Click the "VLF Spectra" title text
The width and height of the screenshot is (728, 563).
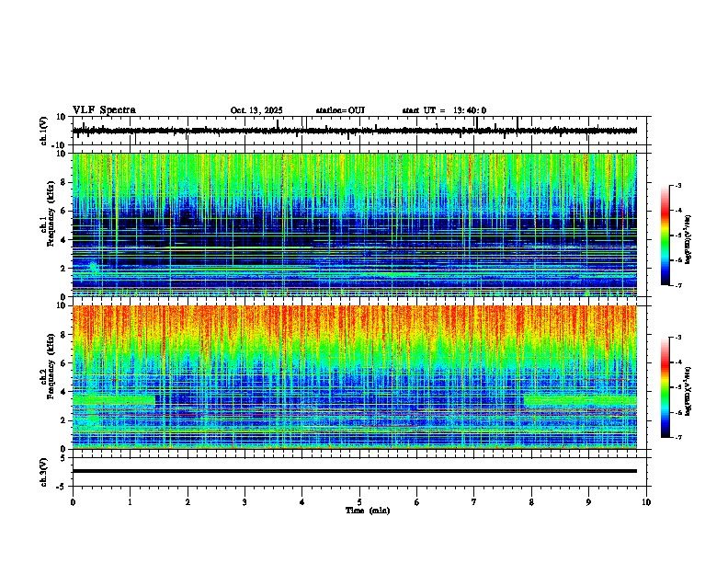tap(104, 110)
